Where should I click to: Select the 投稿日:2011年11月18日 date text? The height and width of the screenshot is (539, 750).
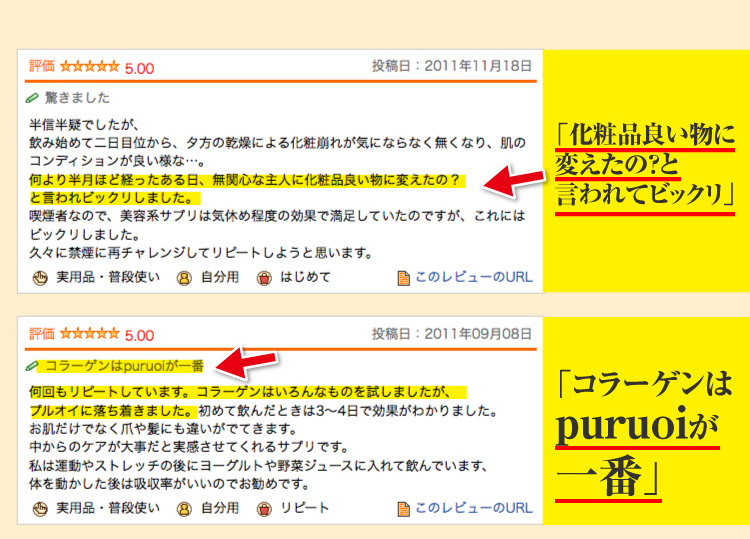coord(451,67)
